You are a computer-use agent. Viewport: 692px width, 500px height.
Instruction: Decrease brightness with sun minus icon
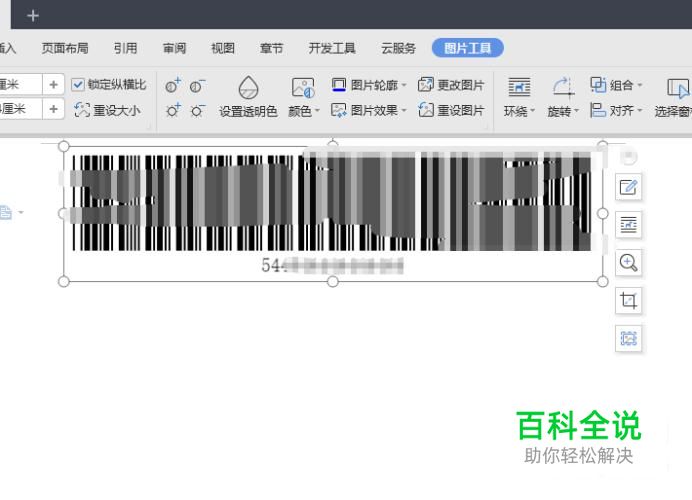(x=197, y=110)
